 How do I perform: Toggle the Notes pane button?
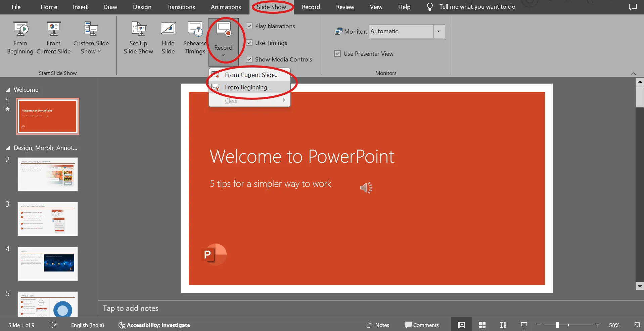[378, 325]
